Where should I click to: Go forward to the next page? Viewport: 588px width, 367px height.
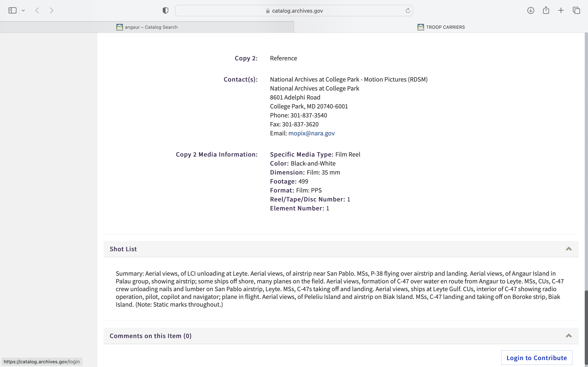51,10
